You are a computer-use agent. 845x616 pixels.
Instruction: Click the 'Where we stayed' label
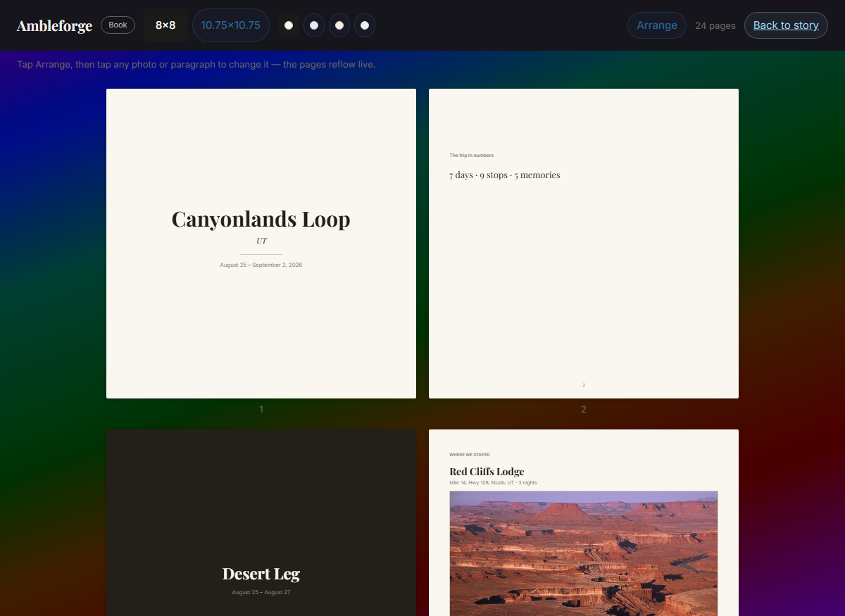(x=470, y=455)
